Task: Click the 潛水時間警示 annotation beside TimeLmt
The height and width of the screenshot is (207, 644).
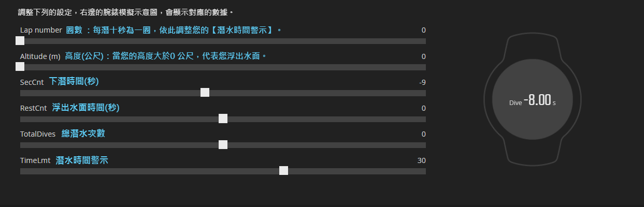Action: (x=82, y=160)
